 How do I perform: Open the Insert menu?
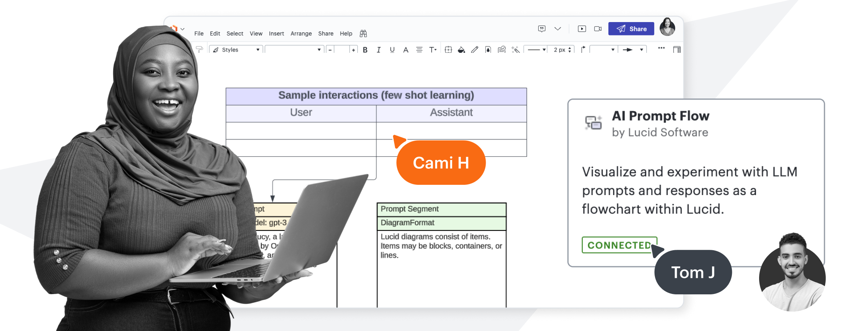tap(276, 33)
